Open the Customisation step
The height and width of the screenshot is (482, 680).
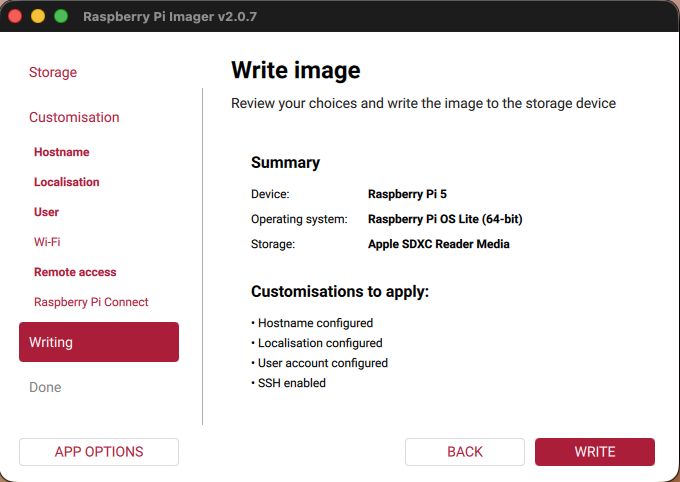click(x=74, y=117)
